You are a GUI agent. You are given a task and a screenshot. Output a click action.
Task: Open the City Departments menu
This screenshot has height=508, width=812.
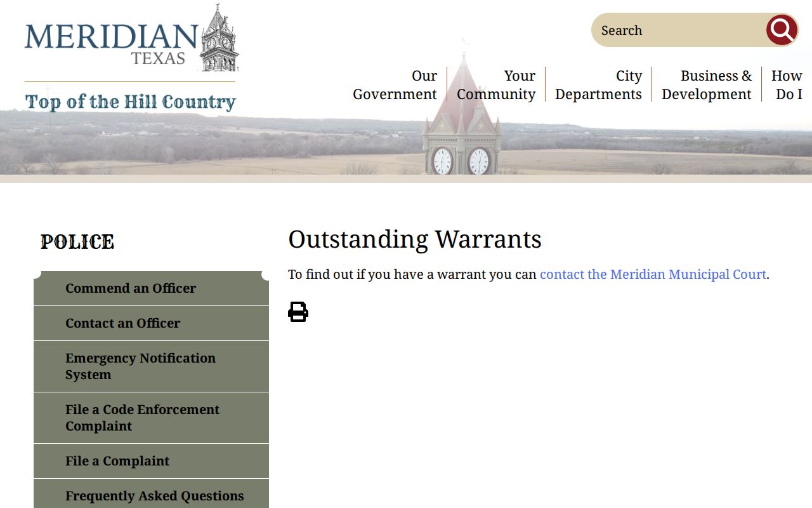click(598, 84)
